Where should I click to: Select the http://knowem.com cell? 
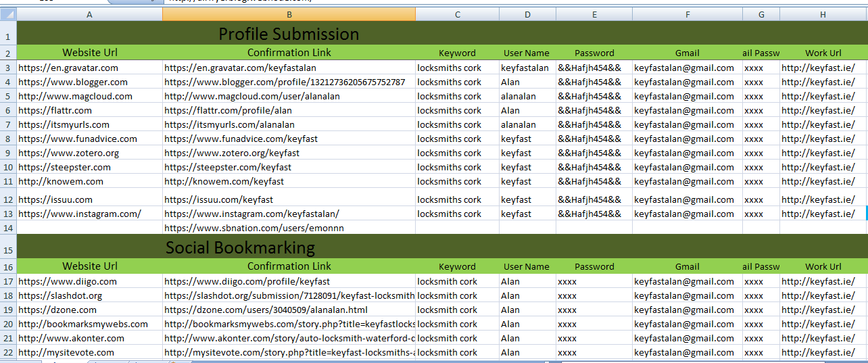tap(90, 181)
